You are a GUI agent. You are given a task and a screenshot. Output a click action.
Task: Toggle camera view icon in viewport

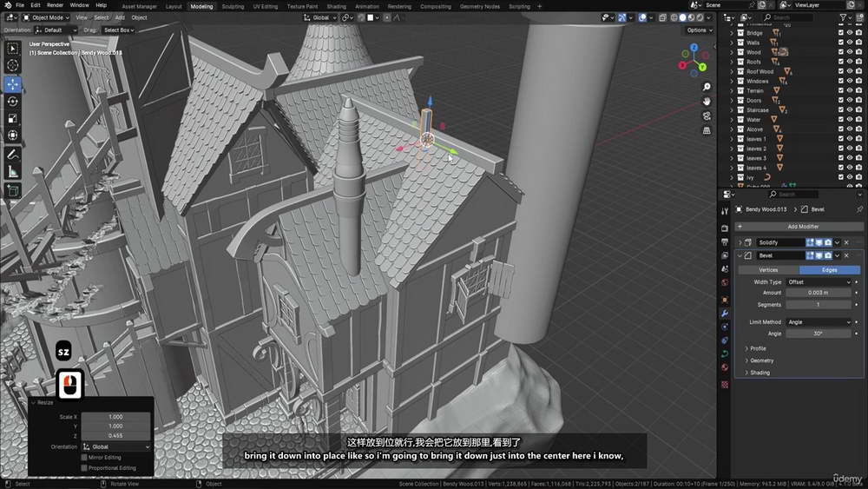pos(707,116)
